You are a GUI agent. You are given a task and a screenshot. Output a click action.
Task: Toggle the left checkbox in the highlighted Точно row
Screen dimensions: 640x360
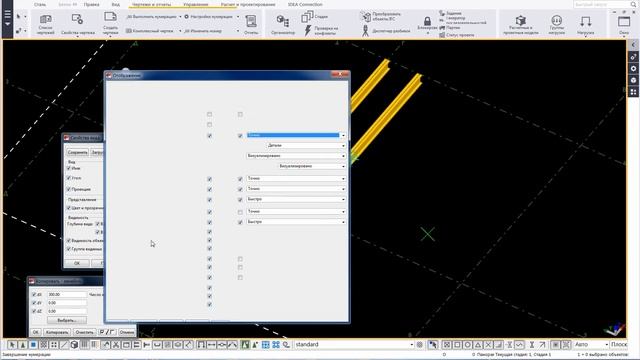pos(209,136)
